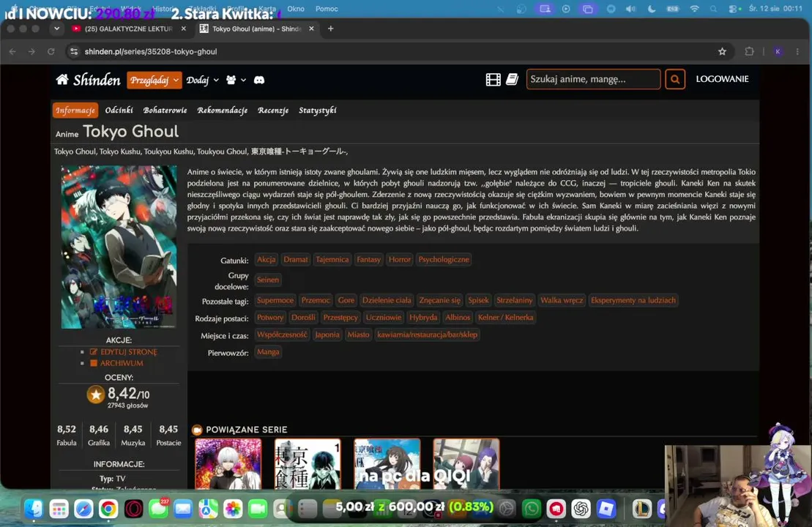
Task: Open the Rekomendacje tab
Action: (x=222, y=110)
